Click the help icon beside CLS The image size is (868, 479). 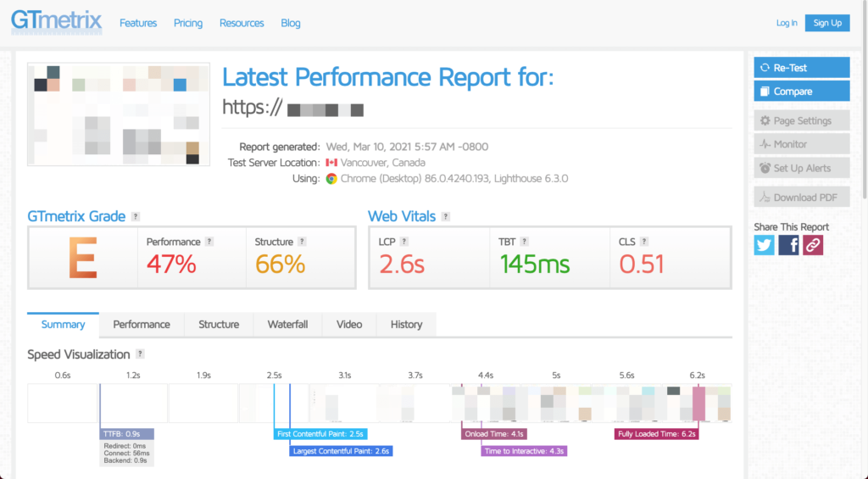(644, 242)
